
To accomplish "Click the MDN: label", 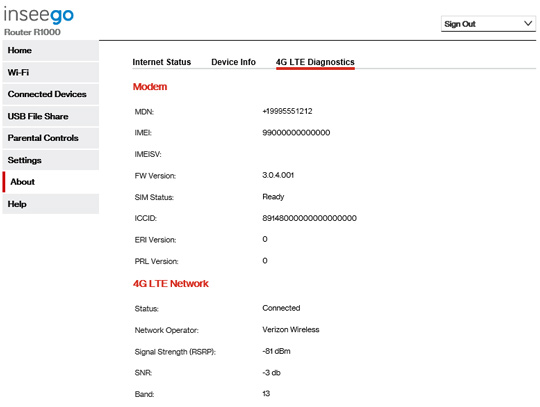I will coord(144,112).
